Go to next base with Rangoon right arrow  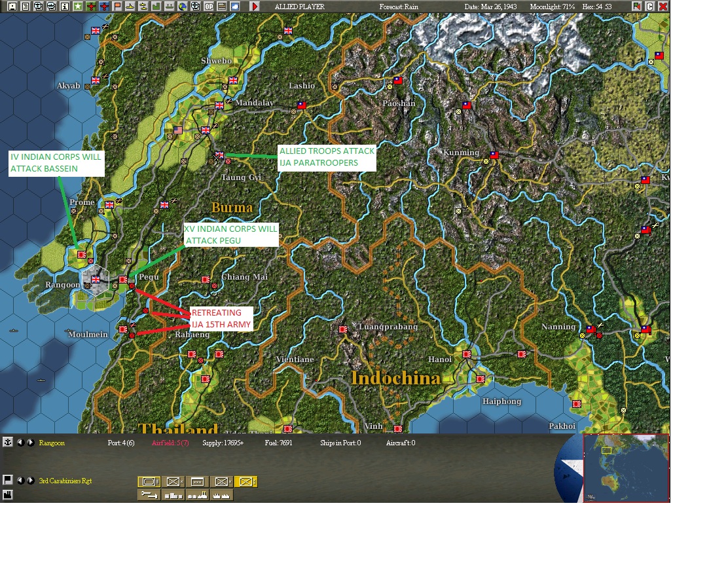(31, 443)
